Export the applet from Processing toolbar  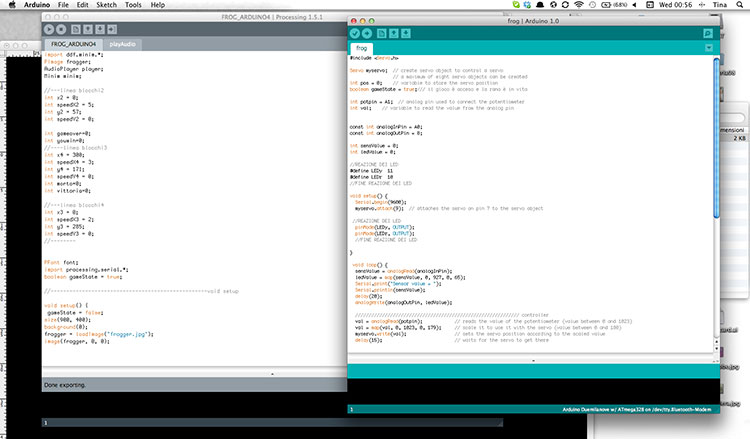point(112,29)
